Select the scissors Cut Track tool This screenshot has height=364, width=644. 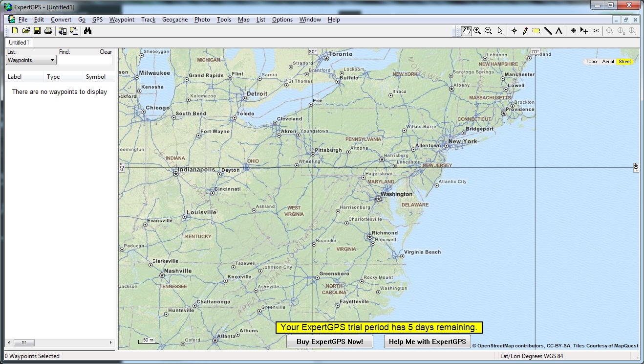[x=596, y=30]
